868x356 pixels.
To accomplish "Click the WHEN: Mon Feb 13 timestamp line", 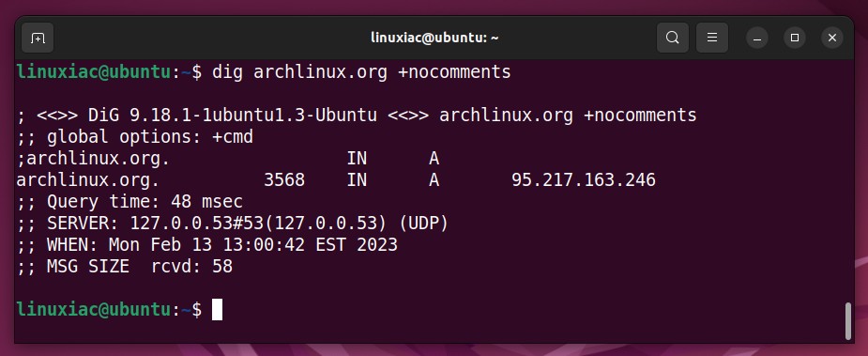I will [207, 245].
